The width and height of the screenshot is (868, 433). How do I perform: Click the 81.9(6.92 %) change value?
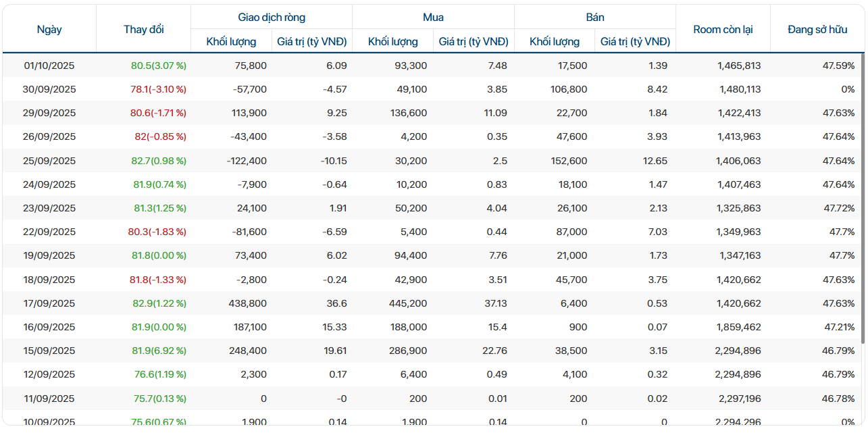point(159,351)
